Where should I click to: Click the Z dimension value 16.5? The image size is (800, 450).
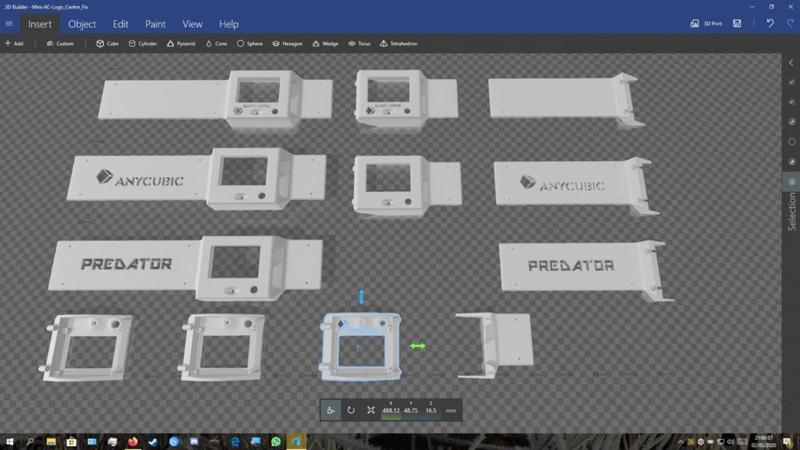click(x=431, y=410)
